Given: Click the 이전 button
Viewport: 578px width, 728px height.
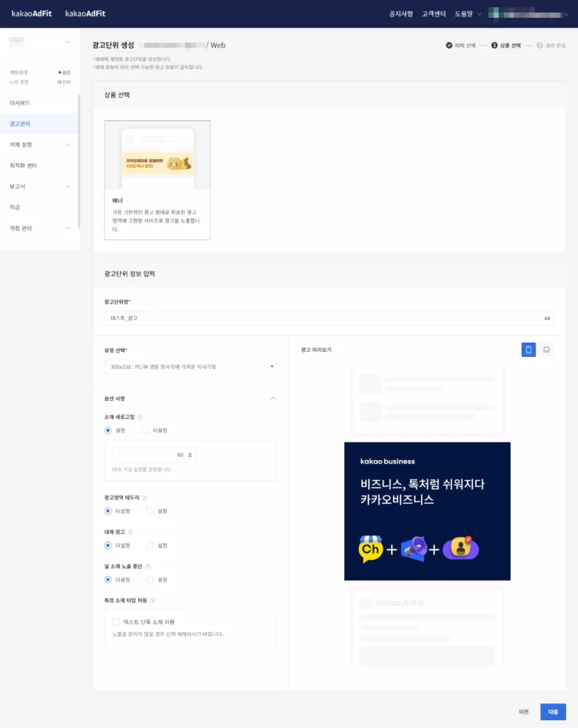Looking at the screenshot, I should pyautogui.click(x=523, y=712).
